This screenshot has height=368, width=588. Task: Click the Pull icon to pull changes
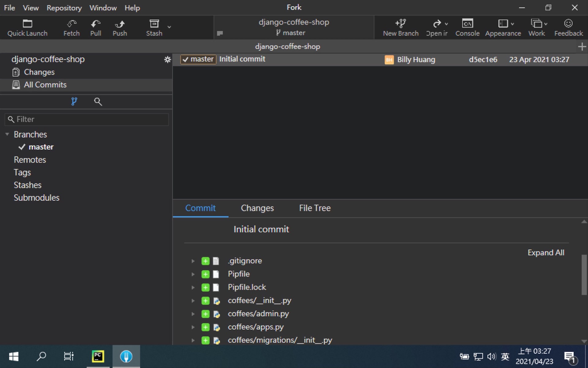(95, 27)
